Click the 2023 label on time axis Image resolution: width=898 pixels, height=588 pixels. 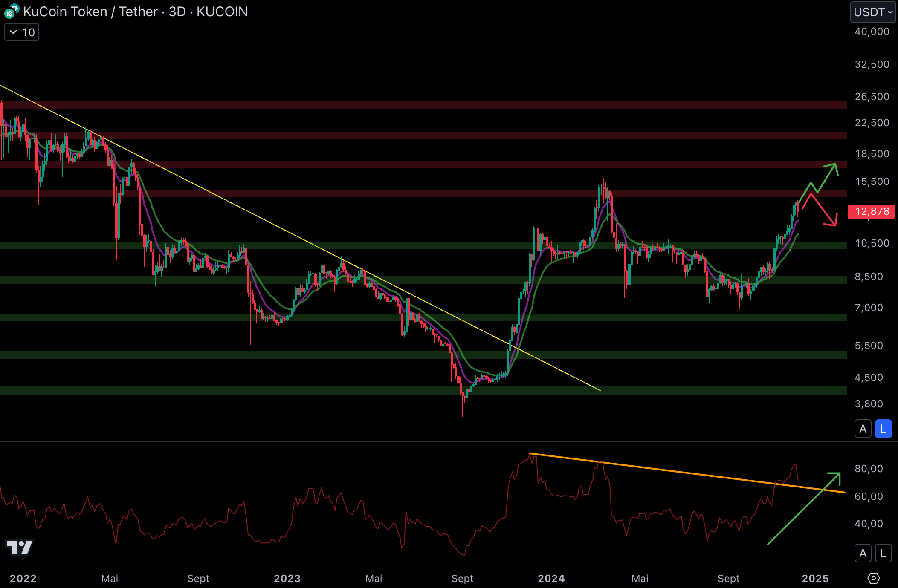coord(287,578)
